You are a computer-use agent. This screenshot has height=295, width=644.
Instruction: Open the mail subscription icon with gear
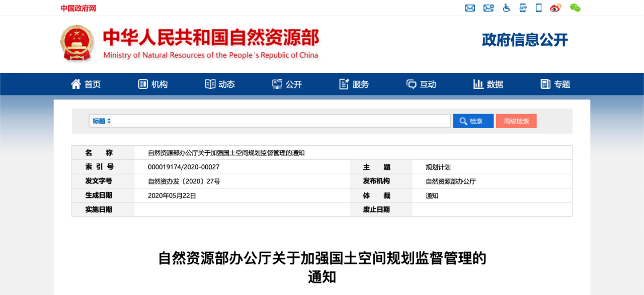(489, 8)
